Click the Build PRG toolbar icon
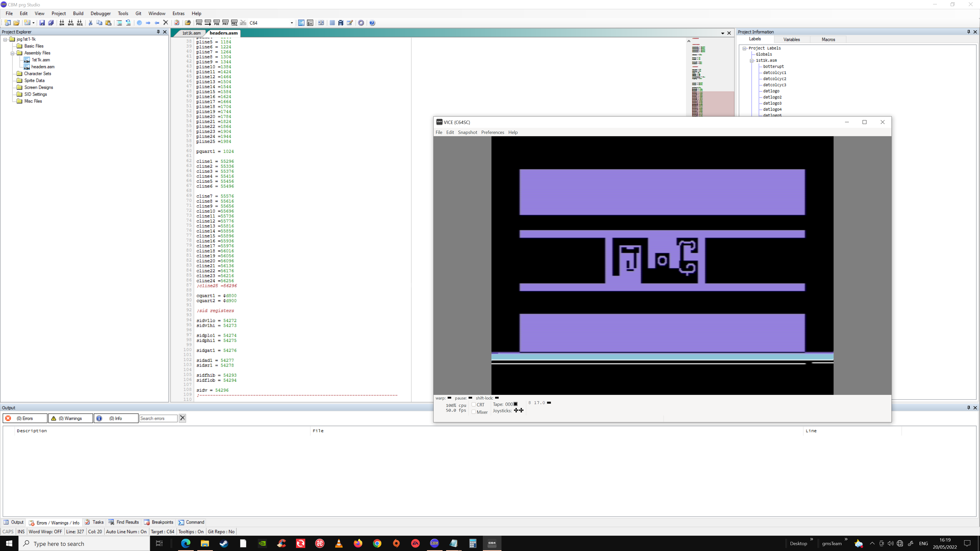Image resolution: width=980 pixels, height=551 pixels. 199,23
